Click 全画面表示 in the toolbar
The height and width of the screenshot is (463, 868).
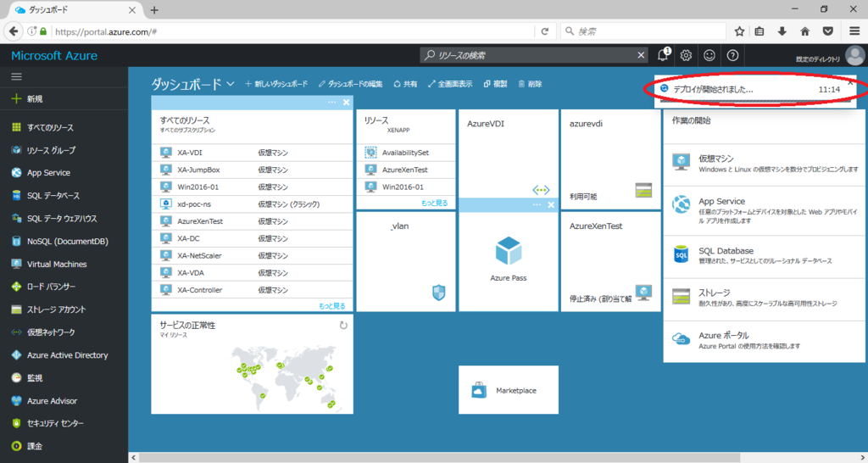[x=450, y=84]
